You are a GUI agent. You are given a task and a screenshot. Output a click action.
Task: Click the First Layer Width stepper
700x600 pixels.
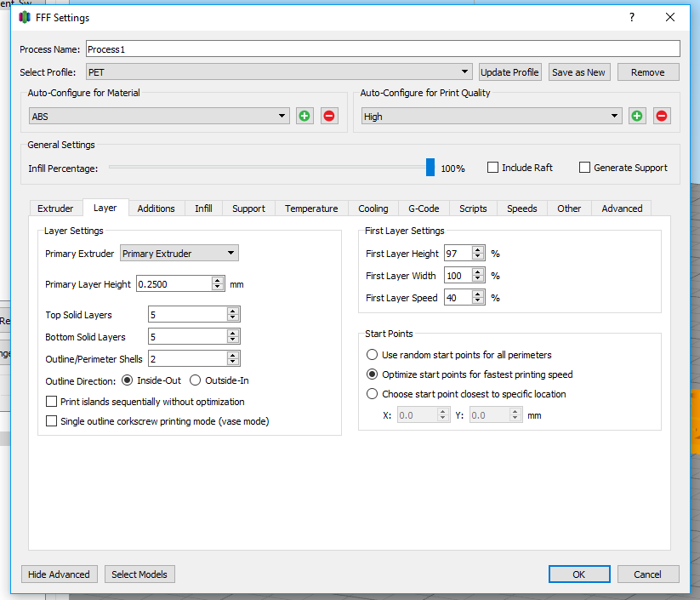(x=478, y=276)
